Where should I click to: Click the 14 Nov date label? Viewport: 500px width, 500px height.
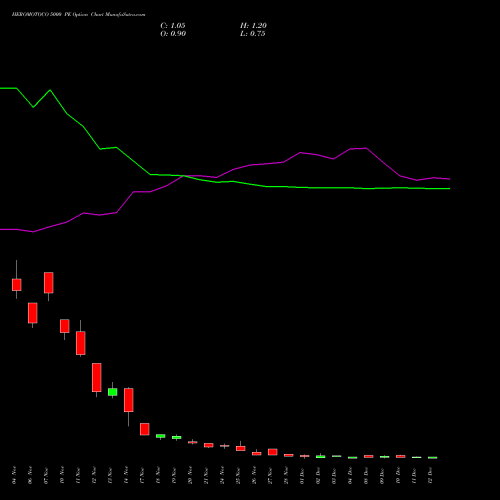tap(126, 475)
